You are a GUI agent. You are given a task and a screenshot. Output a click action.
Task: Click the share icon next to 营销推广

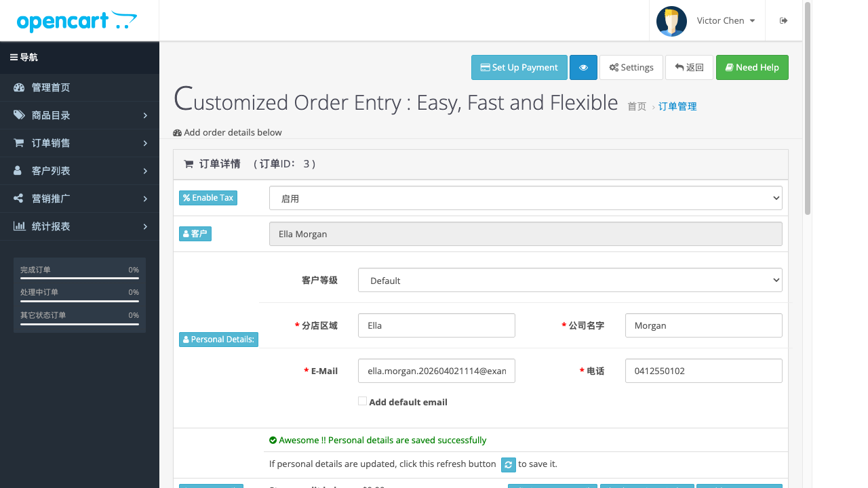[x=18, y=198]
